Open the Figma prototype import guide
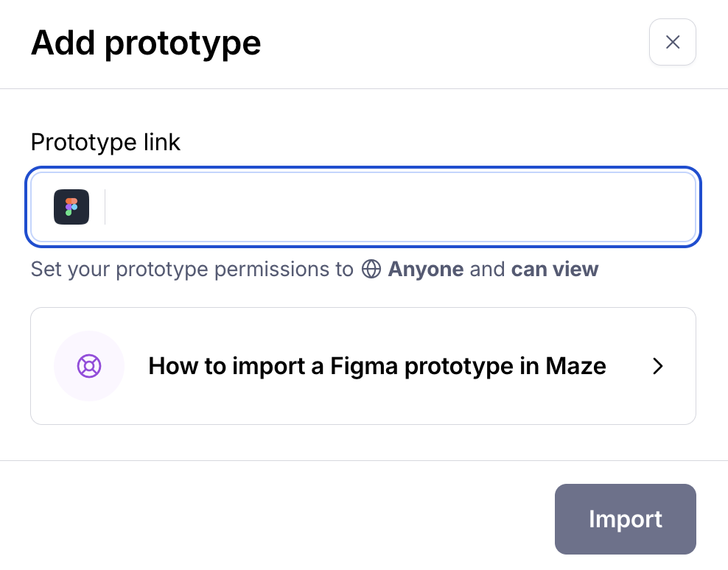The height and width of the screenshot is (570, 728). pyautogui.click(x=363, y=366)
